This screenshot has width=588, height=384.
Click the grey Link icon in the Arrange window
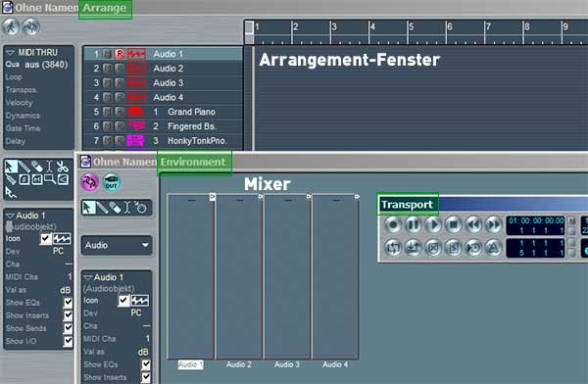(31, 27)
